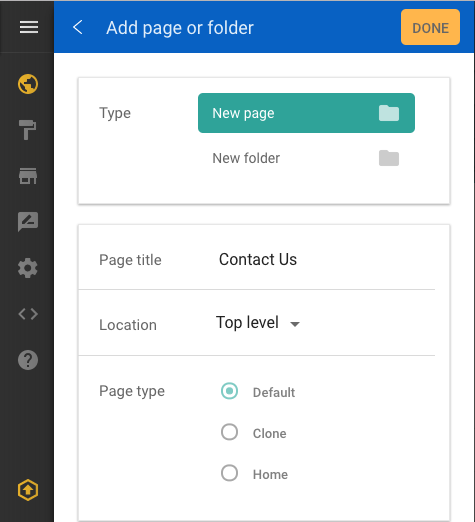The image size is (475, 522).
Task: Click the DONE button
Action: 430,27
